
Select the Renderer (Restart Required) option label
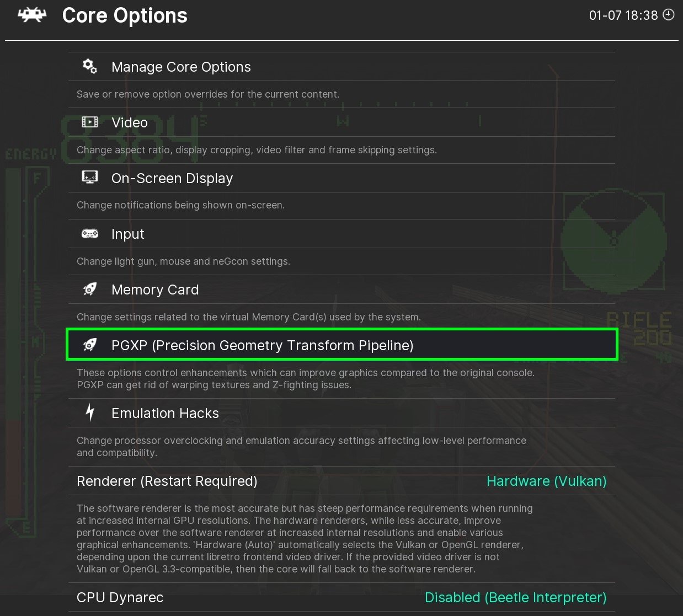[x=167, y=481]
